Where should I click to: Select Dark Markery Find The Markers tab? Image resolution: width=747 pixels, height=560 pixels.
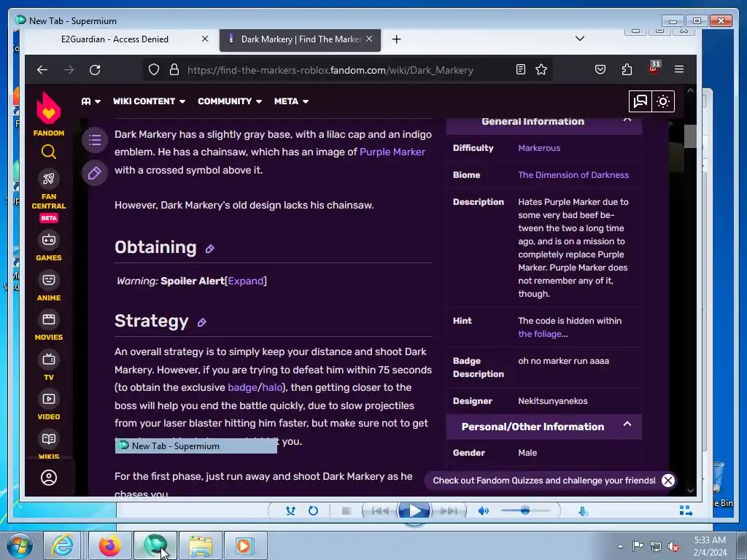coord(300,39)
